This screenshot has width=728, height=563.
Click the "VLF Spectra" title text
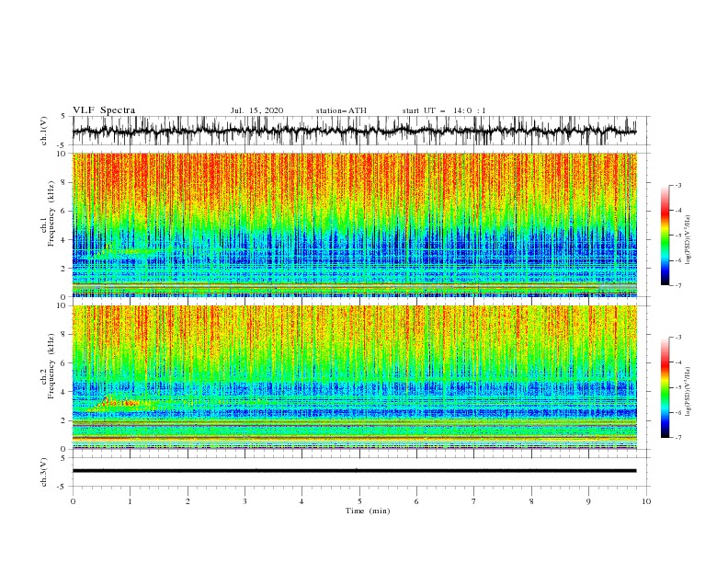104,110
